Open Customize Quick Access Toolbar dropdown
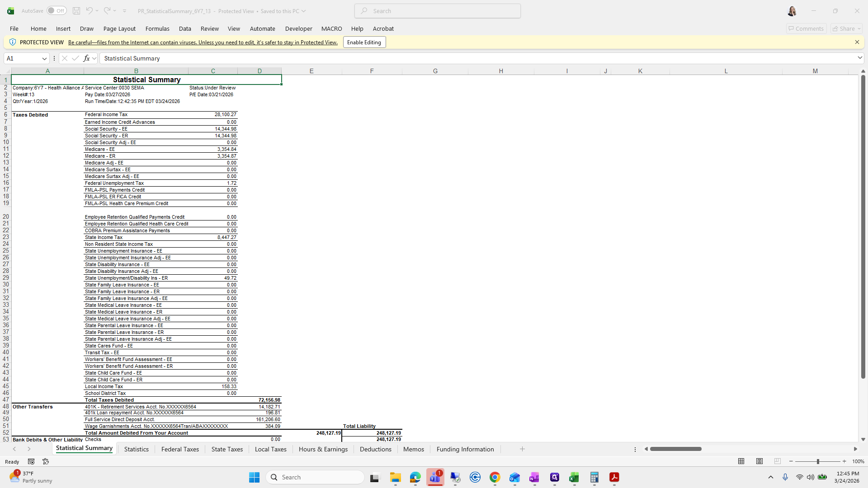The height and width of the screenshot is (488, 868). [x=124, y=11]
